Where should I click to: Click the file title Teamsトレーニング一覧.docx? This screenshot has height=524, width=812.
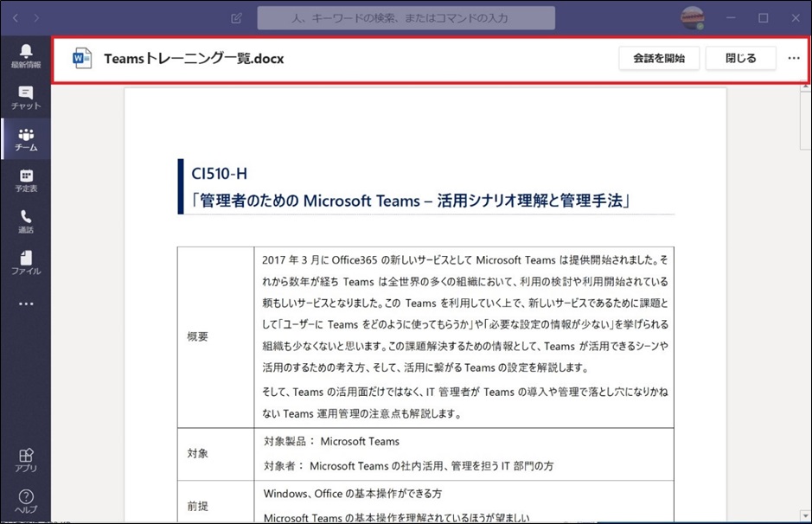point(195,59)
